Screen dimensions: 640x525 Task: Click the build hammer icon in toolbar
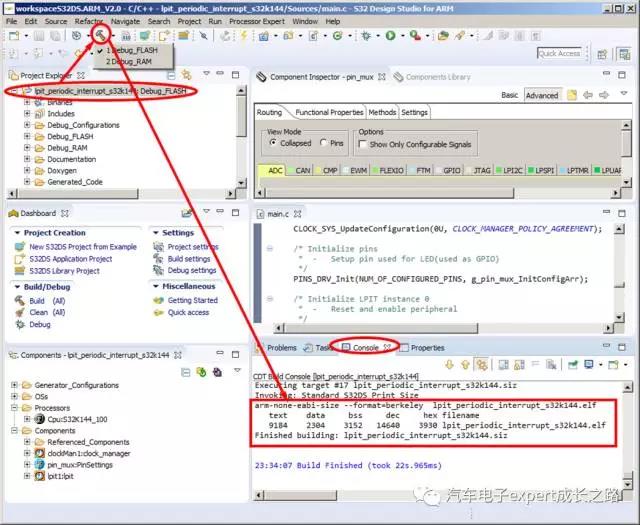point(99,35)
